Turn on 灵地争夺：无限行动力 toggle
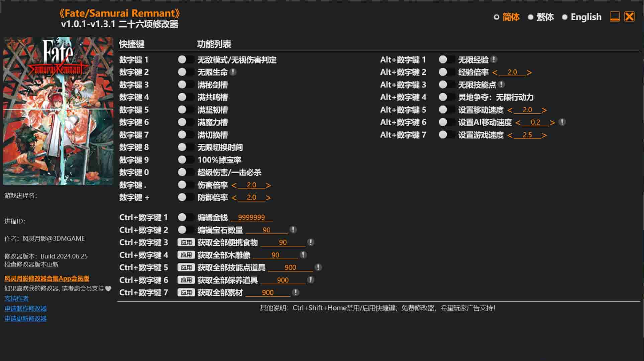644x361 pixels. [446, 97]
